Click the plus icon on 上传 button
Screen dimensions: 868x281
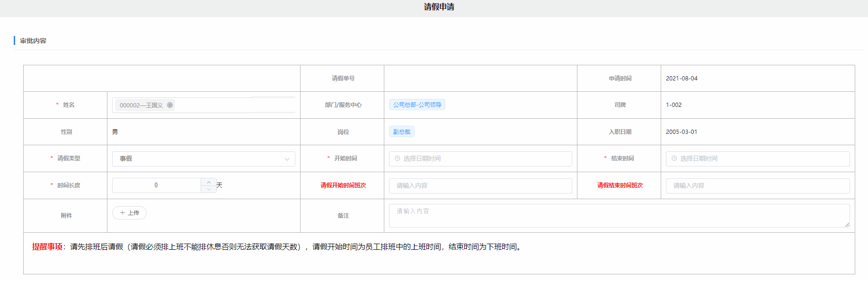[x=123, y=213]
